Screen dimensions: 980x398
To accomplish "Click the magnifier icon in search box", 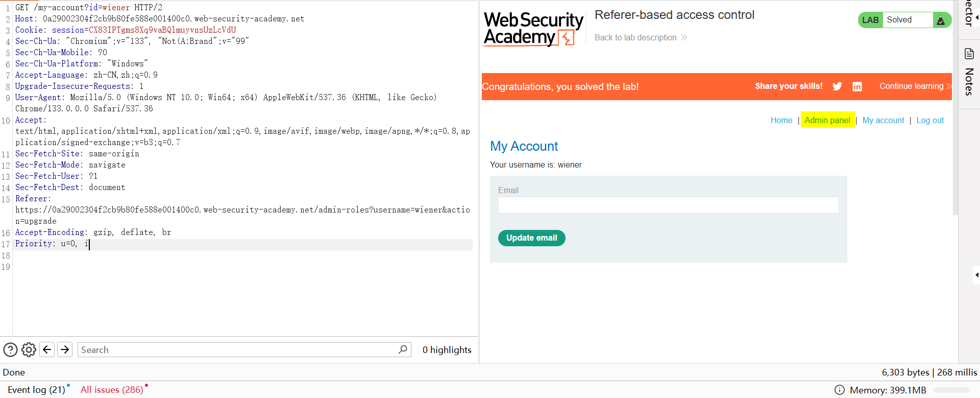I will coord(403,349).
